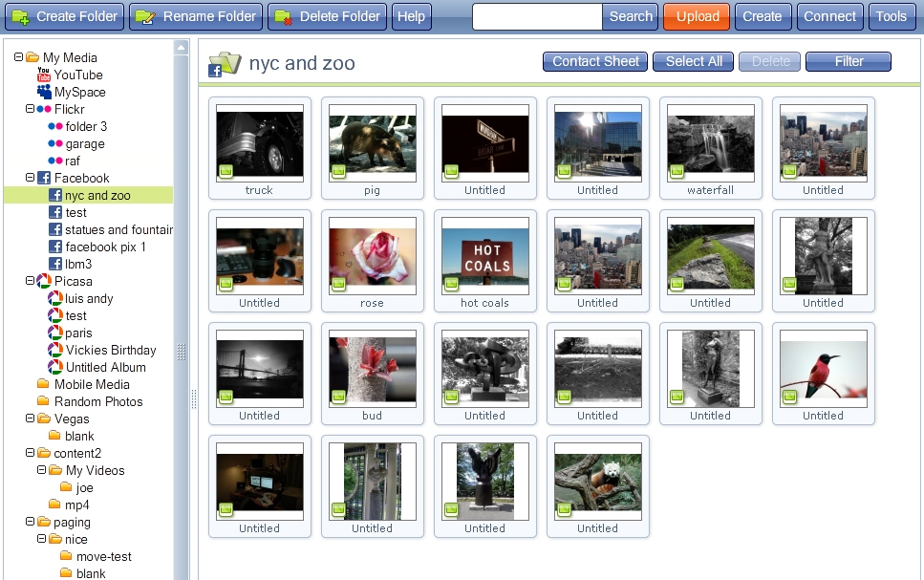Select the hot coals sign thumbnail

tap(485, 256)
